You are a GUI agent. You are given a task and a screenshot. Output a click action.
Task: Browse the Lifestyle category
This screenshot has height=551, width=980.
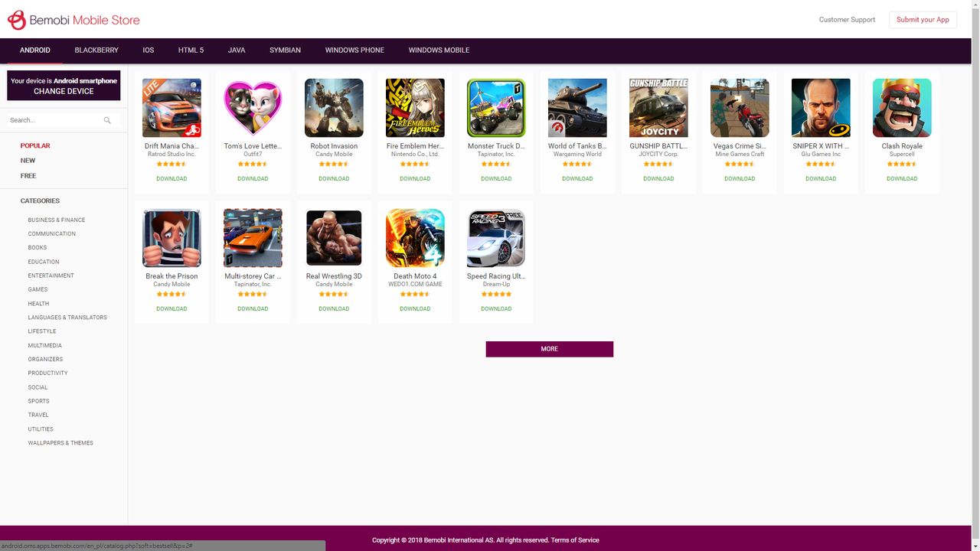pyautogui.click(x=42, y=331)
